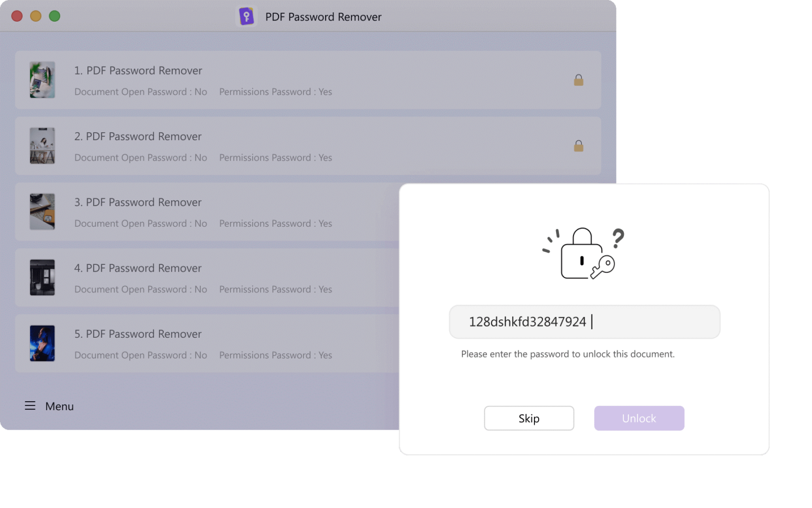Select the "3. PDF Password Remover" list item
This screenshot has width=812, height=508.
pyautogui.click(x=207, y=211)
